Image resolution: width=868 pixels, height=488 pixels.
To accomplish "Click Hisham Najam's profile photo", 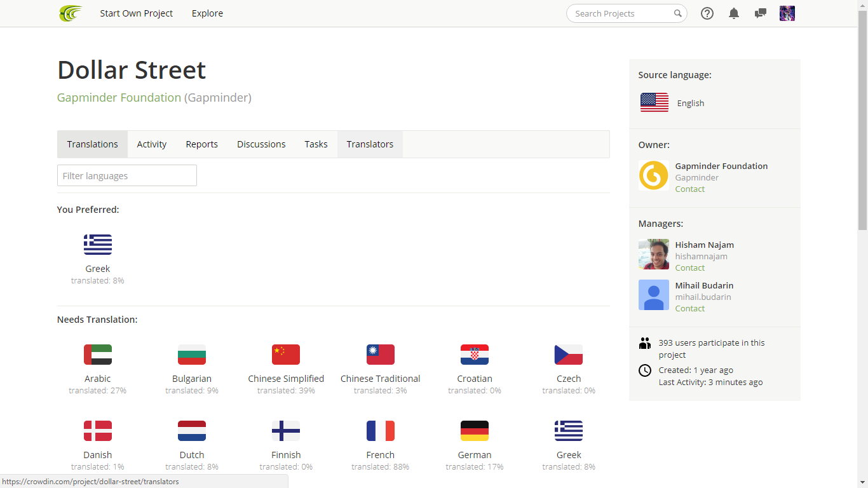I will coord(654,254).
